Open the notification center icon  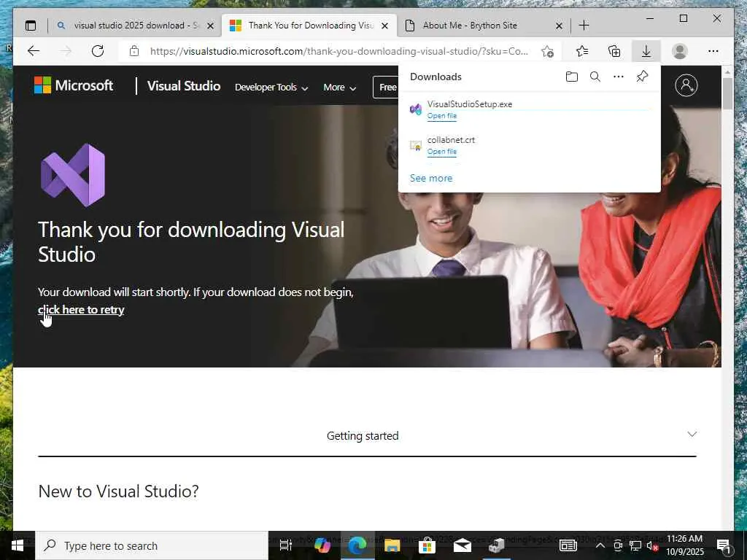(x=724, y=545)
